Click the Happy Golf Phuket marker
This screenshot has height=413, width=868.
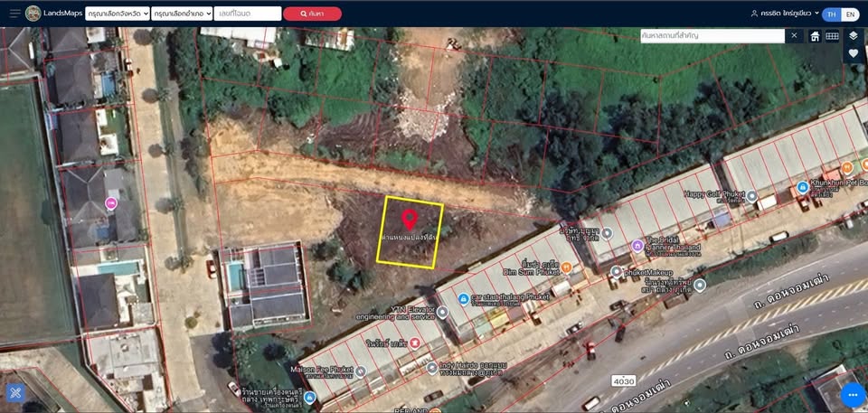click(x=751, y=196)
